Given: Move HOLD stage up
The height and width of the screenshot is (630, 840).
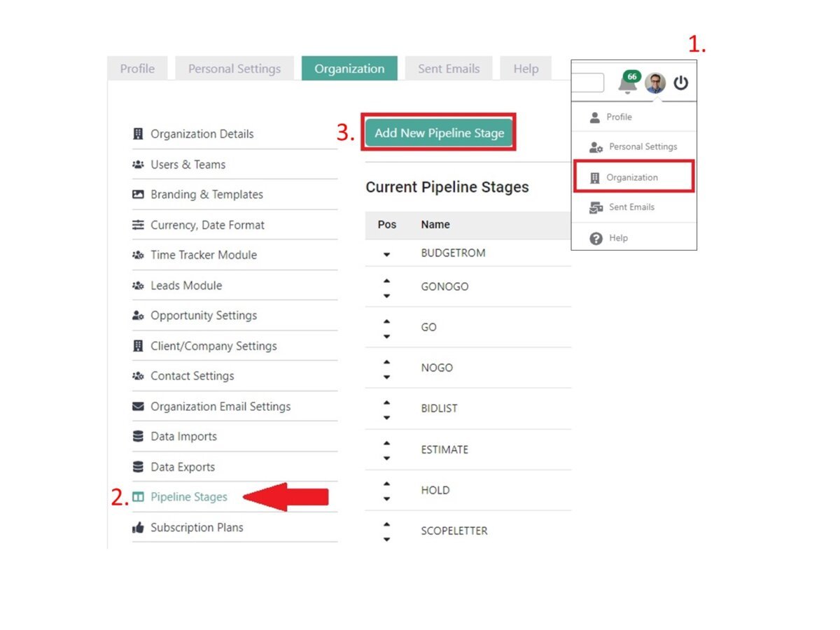Looking at the screenshot, I should click(x=387, y=484).
